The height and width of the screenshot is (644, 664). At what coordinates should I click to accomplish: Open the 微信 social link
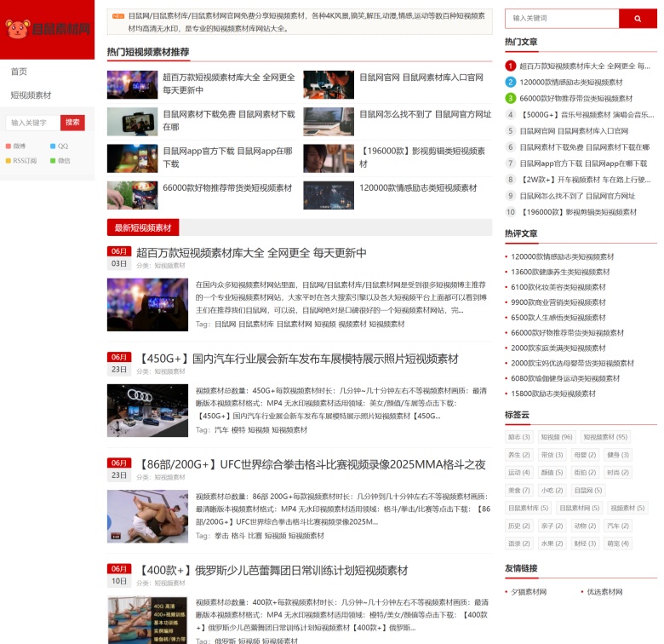click(60, 161)
